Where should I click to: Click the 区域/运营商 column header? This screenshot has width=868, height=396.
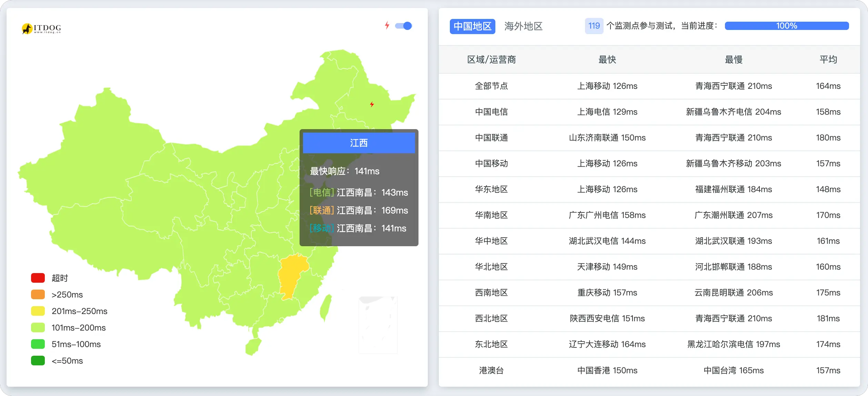coord(491,60)
